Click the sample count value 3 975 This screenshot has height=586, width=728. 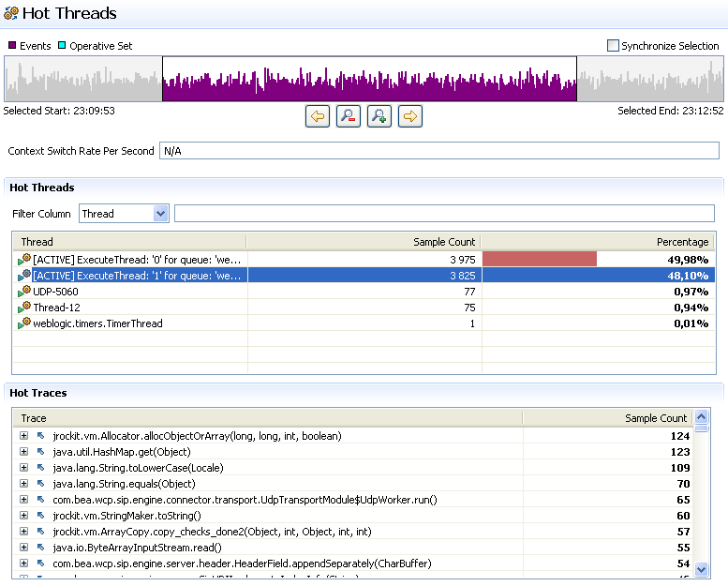(463, 260)
